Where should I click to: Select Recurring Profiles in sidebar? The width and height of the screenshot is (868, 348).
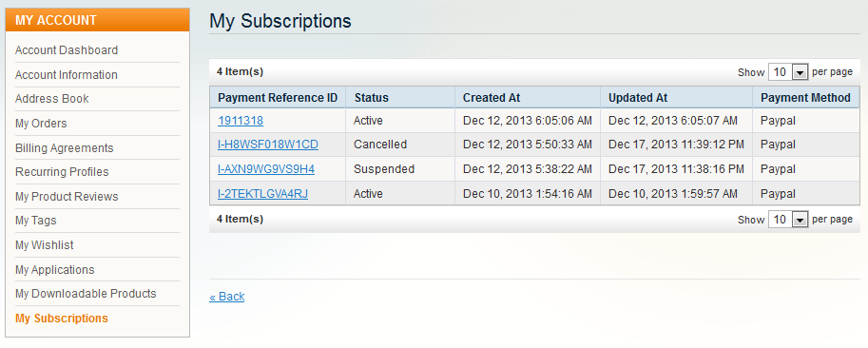pyautogui.click(x=62, y=172)
